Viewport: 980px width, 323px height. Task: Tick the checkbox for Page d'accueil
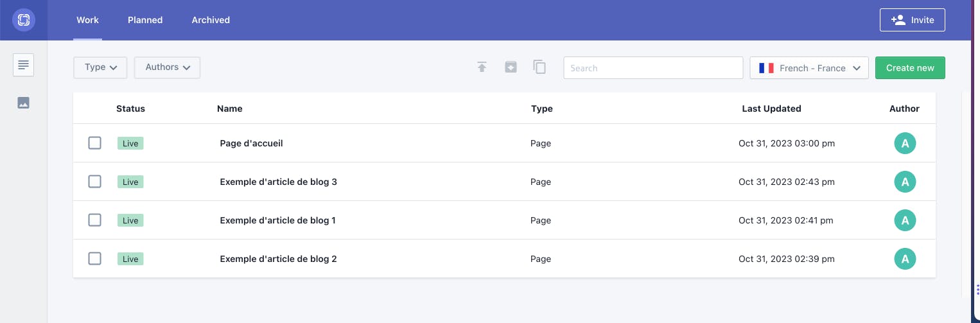94,143
